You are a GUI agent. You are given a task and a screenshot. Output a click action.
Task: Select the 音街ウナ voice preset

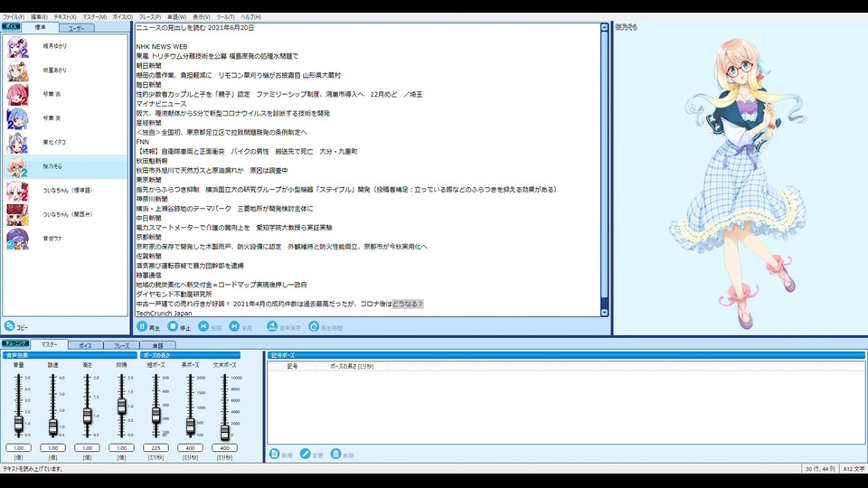(x=65, y=239)
